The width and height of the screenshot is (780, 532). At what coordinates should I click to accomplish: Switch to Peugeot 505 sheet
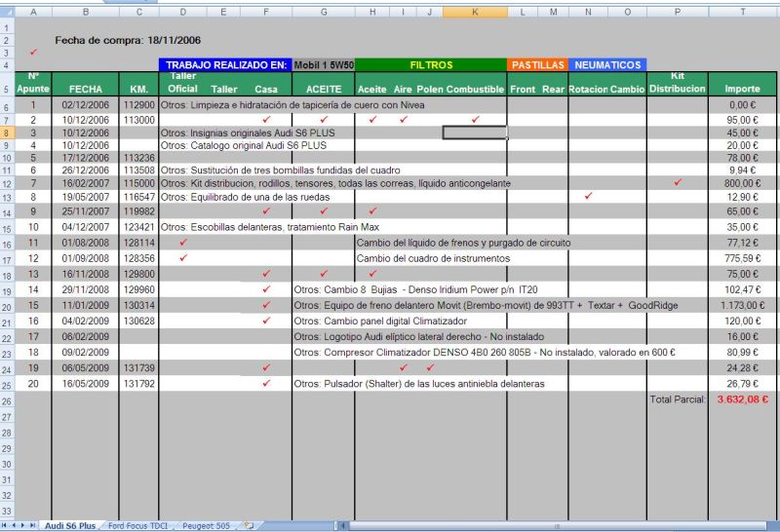(206, 525)
